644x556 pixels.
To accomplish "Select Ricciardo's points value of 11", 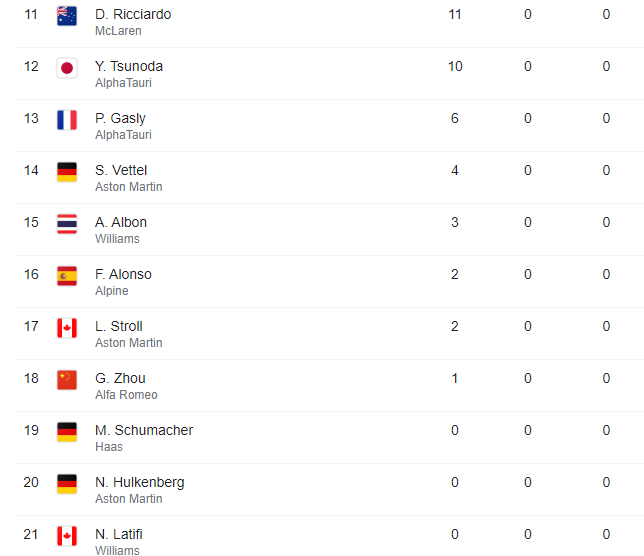I will [x=455, y=14].
